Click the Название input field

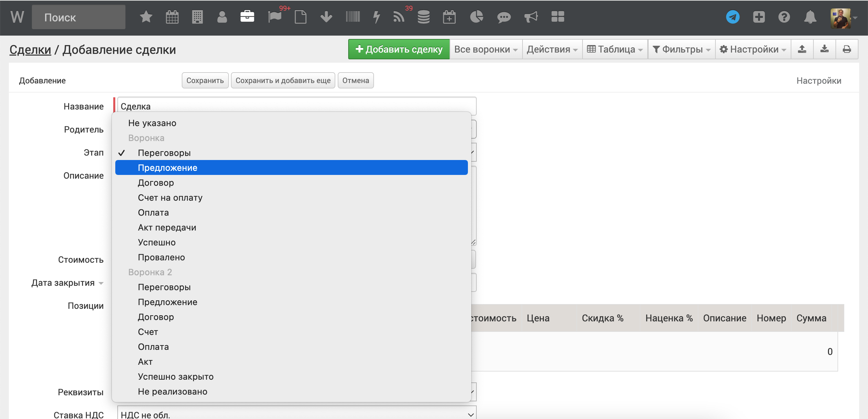(296, 106)
